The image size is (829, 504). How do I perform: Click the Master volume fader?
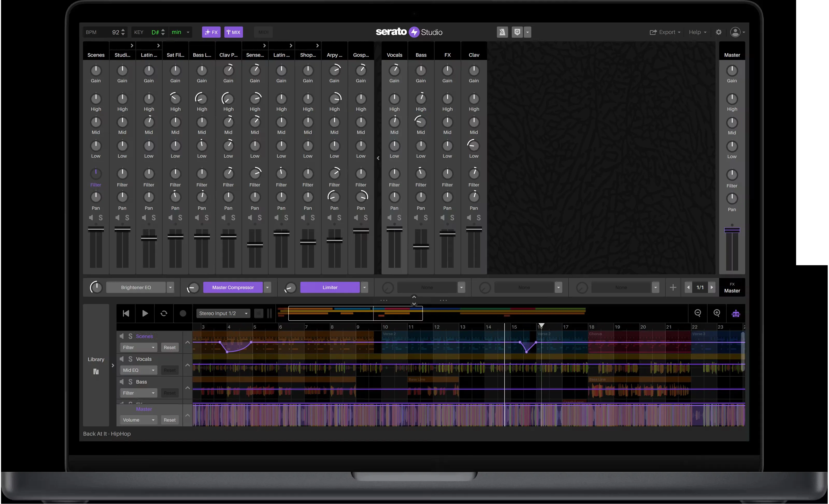point(732,231)
